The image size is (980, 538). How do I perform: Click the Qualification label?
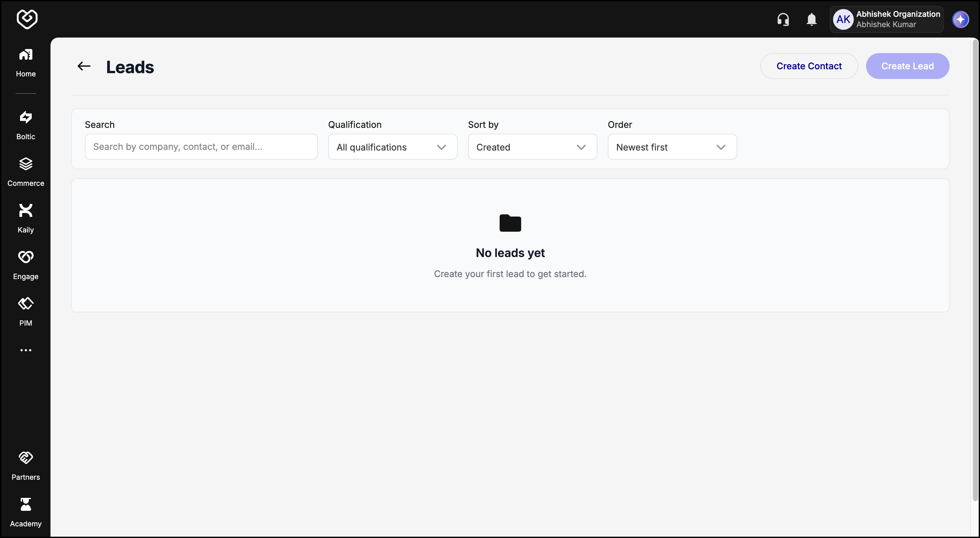(x=355, y=125)
